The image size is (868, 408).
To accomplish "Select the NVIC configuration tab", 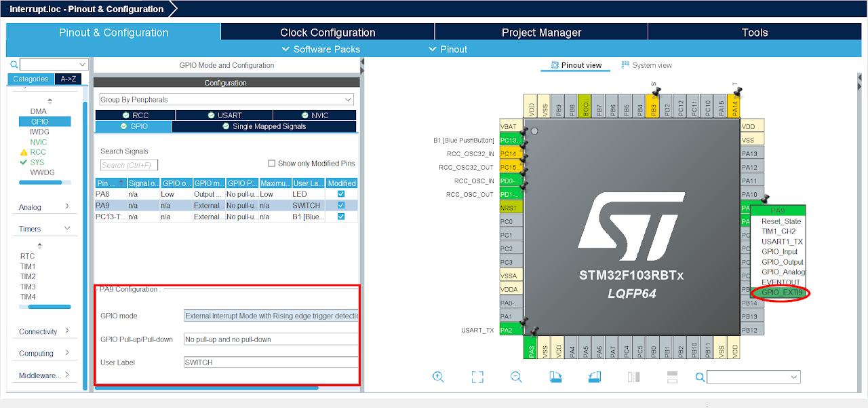I will coord(314,115).
